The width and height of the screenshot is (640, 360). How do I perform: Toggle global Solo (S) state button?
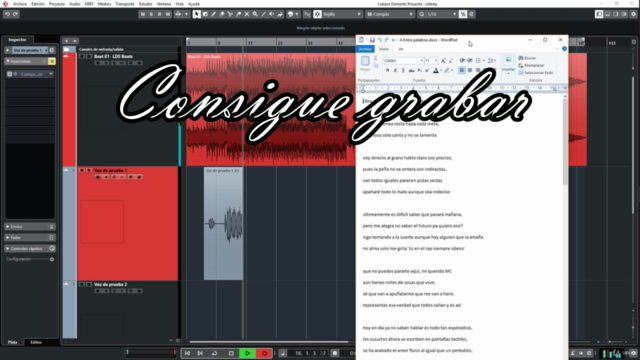pos(151,14)
